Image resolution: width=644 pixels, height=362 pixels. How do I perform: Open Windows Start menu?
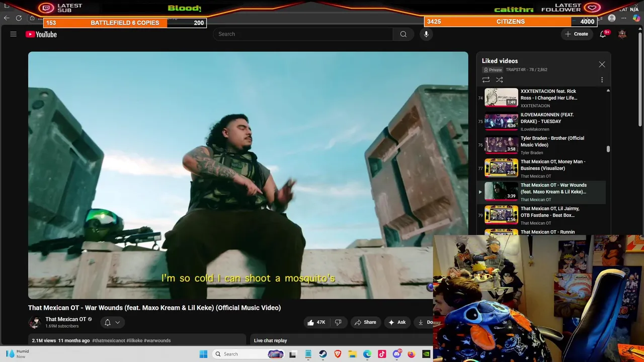203,354
